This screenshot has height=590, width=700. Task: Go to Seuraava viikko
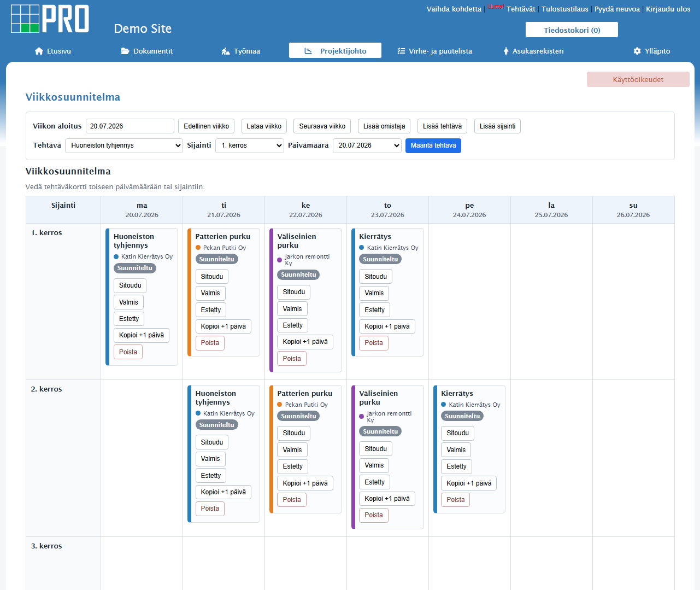click(x=322, y=126)
